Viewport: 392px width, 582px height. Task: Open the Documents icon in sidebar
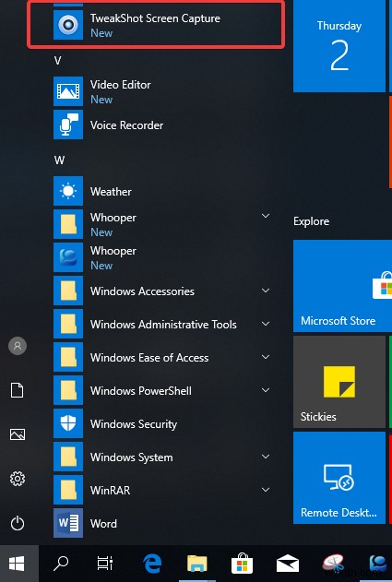click(18, 390)
